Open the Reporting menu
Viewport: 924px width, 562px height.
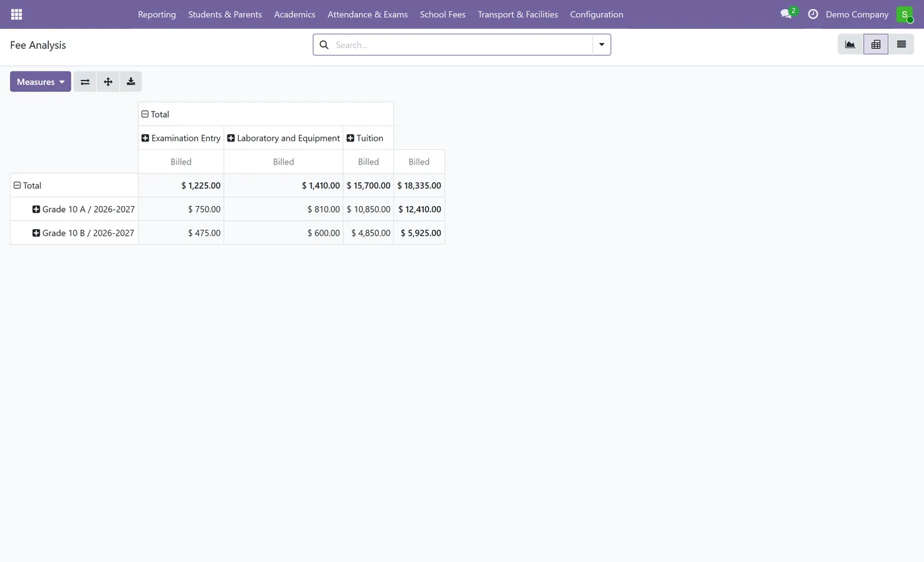pos(157,14)
